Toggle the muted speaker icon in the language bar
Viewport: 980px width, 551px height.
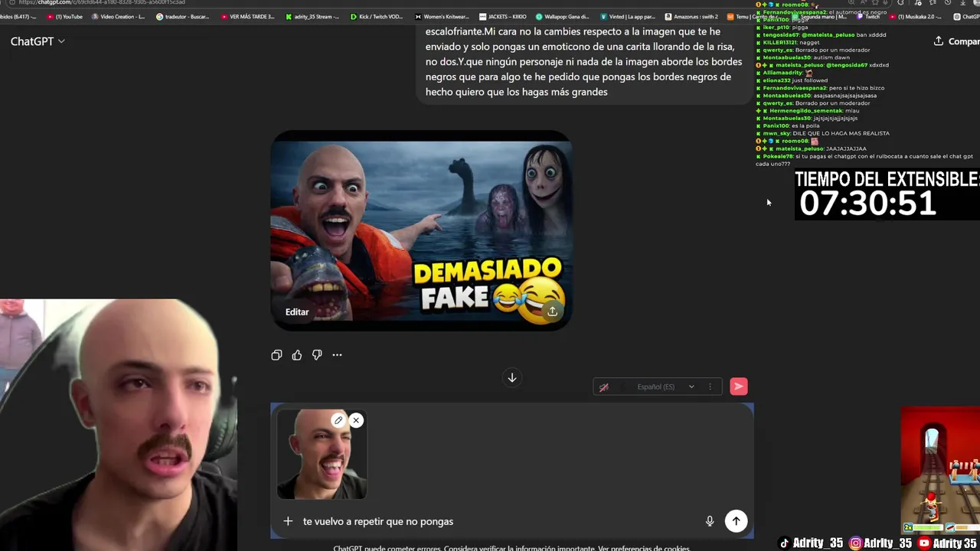(604, 387)
